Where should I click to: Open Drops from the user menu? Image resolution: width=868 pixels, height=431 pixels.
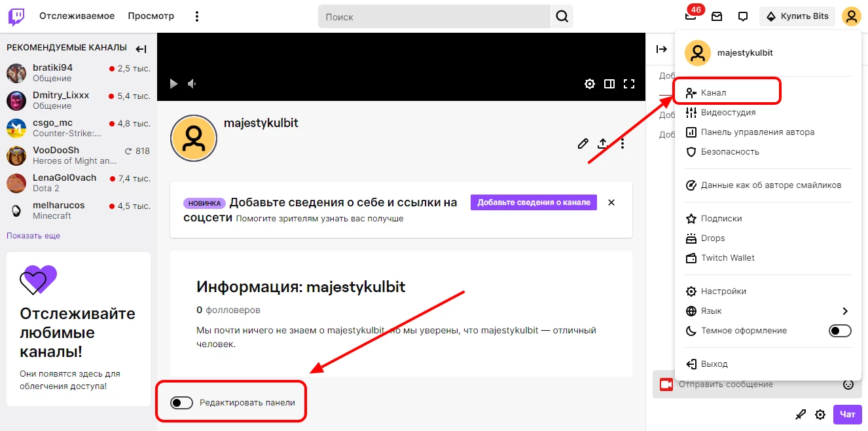769,238
